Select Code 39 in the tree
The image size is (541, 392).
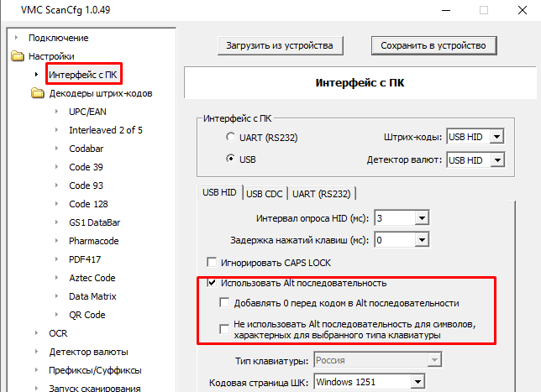pyautogui.click(x=86, y=167)
